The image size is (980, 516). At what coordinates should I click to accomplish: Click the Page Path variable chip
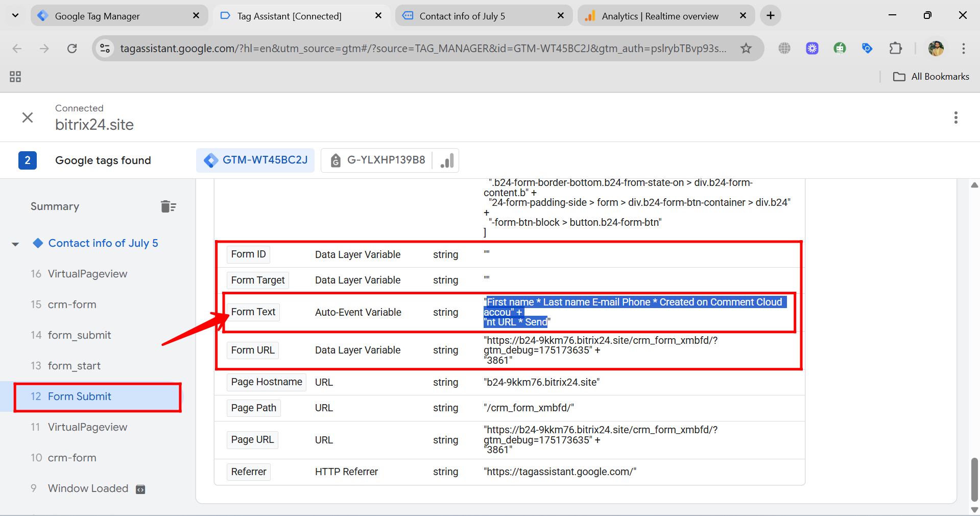click(253, 408)
